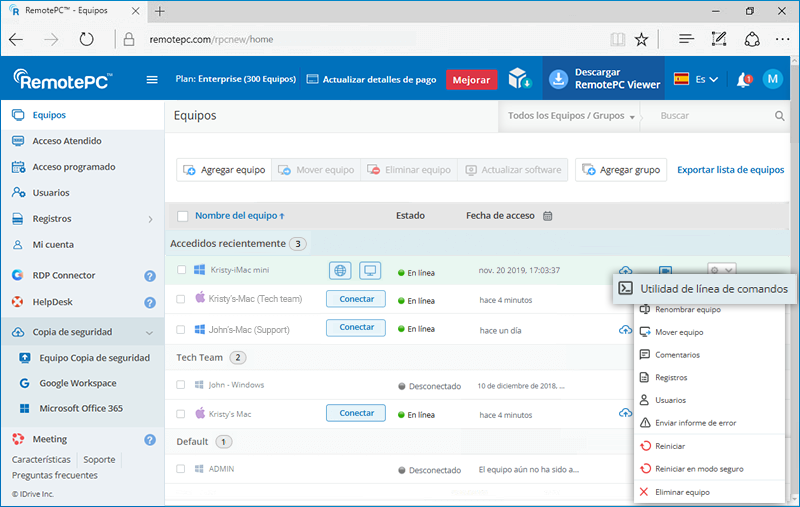
Task: Click the red Mejorar button
Action: (471, 80)
